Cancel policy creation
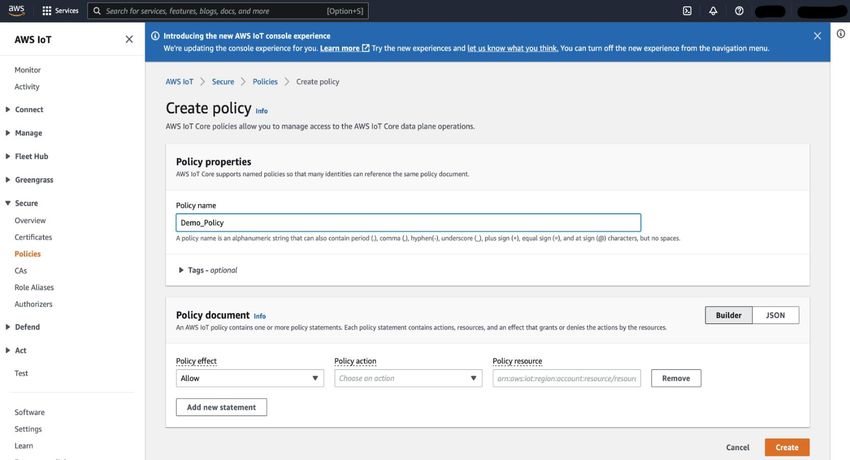This screenshot has height=460, width=850. (x=738, y=448)
